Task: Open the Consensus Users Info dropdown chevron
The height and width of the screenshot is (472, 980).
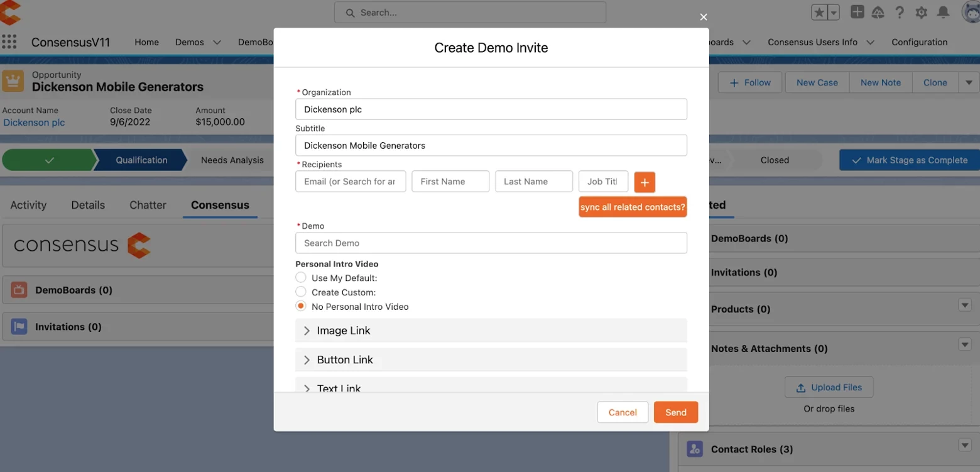Action: coord(871,42)
